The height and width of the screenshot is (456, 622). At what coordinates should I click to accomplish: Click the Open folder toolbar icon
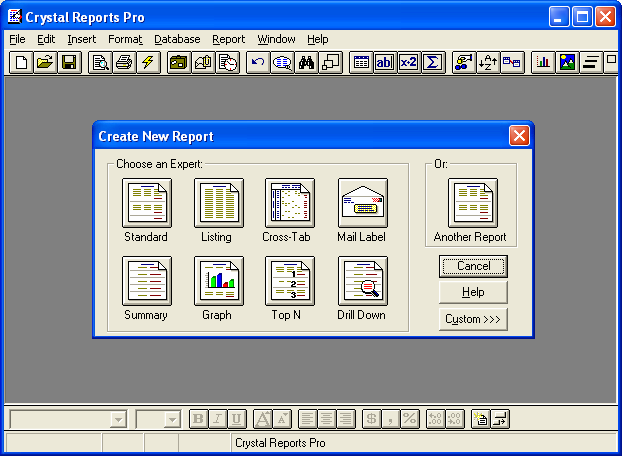click(x=45, y=63)
